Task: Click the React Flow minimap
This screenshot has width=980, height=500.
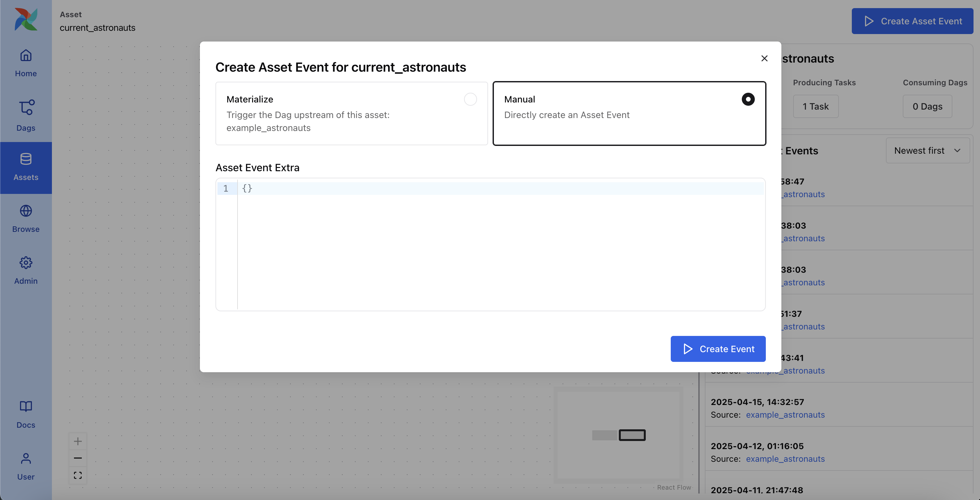Action: click(618, 435)
